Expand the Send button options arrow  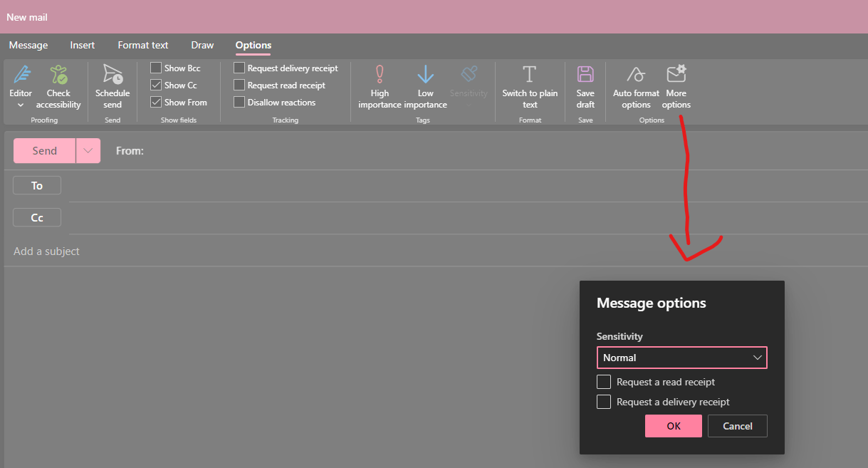87,150
